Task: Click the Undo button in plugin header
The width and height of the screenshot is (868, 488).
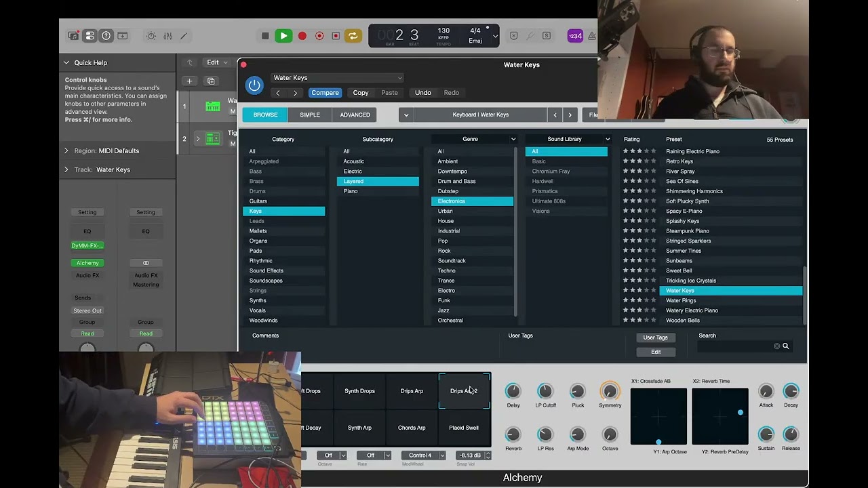Action: pyautogui.click(x=422, y=93)
